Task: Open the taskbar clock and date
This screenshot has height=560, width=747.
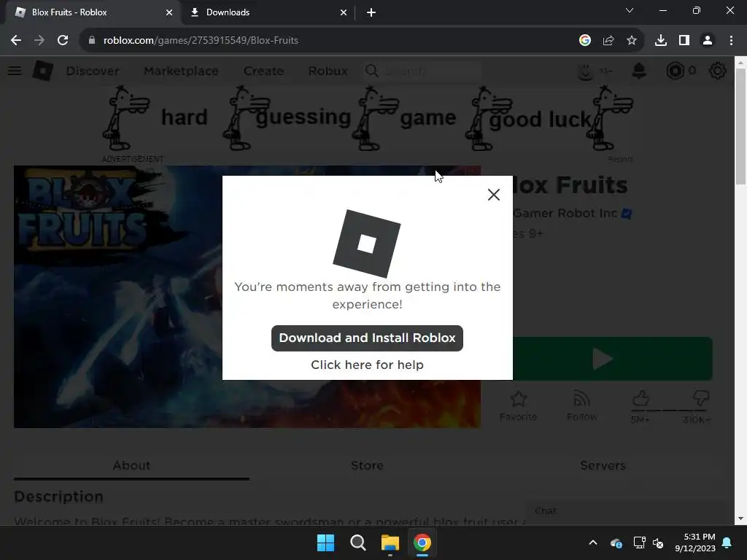Action: pos(695,542)
